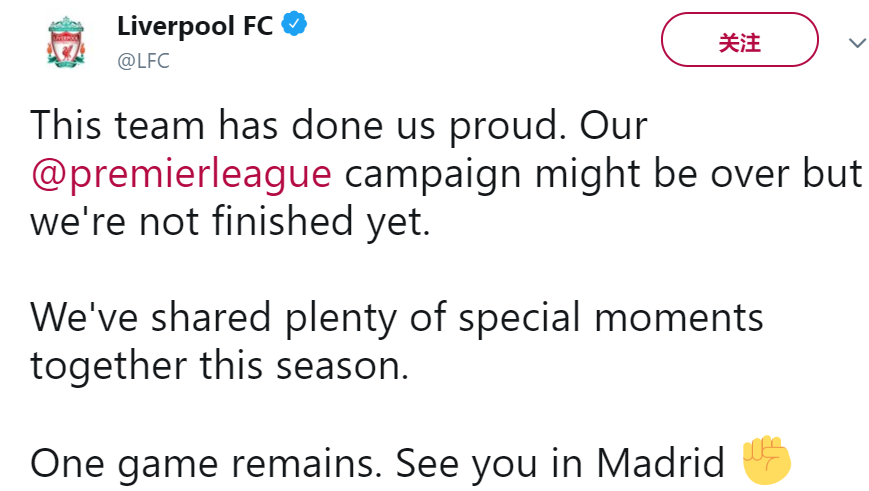Screen dimensions: 869x491
Task: Open the @premierleague mention link
Action: tap(181, 174)
